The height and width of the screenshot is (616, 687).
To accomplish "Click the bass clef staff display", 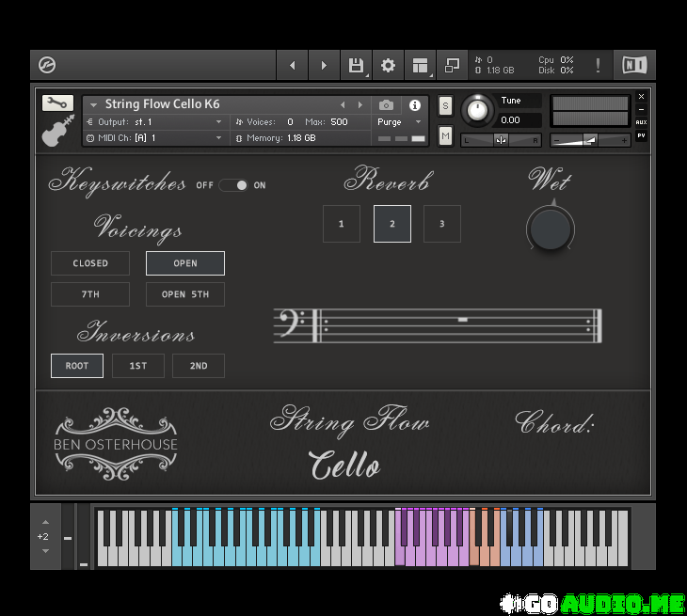I will point(438,324).
